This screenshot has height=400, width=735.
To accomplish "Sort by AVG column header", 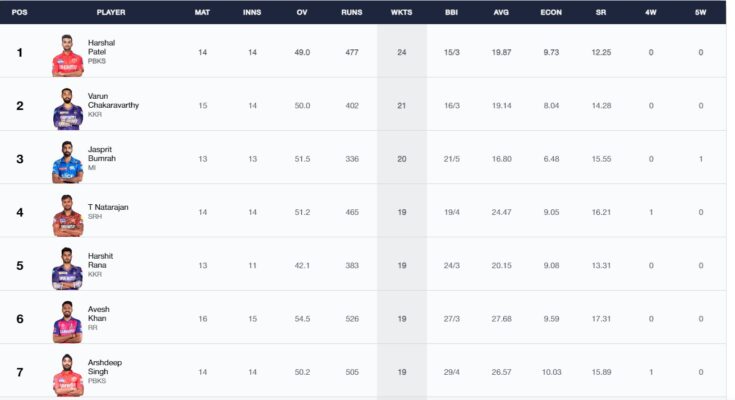I will click(501, 12).
